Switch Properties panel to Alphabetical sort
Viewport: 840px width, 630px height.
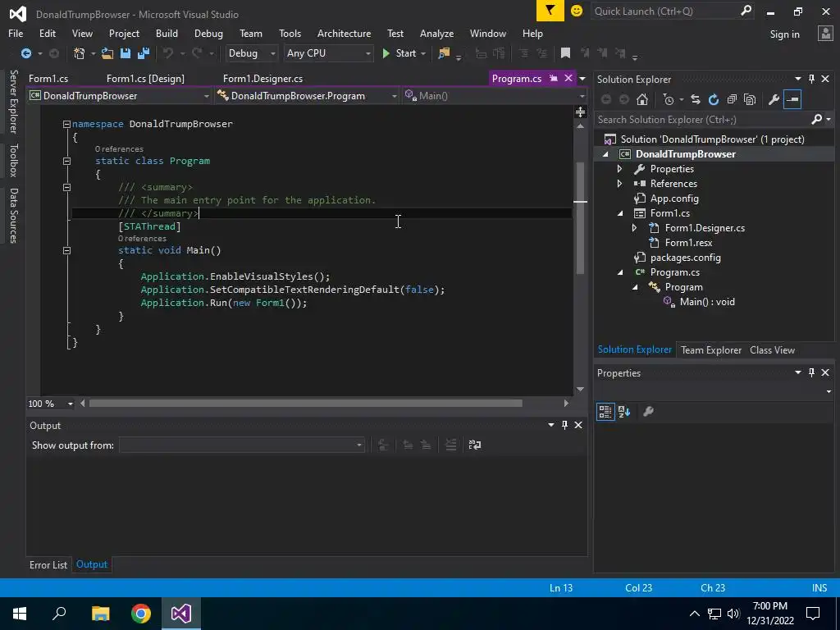click(x=624, y=412)
